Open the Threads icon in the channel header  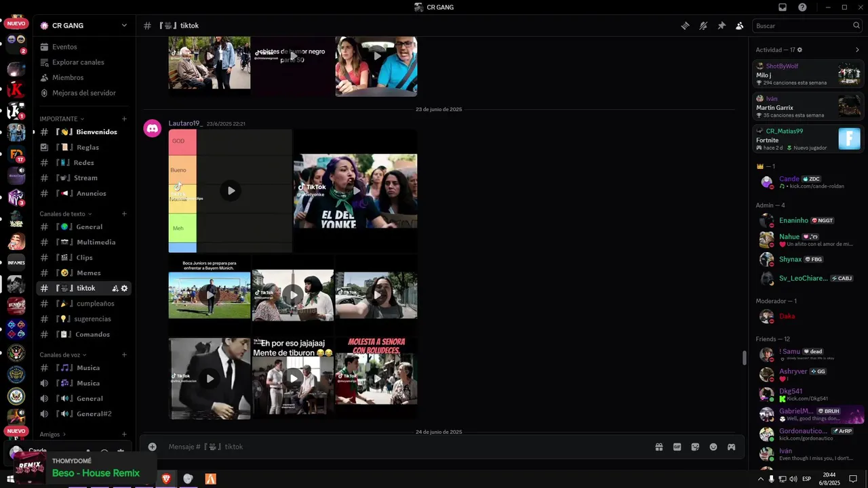pyautogui.click(x=686, y=26)
